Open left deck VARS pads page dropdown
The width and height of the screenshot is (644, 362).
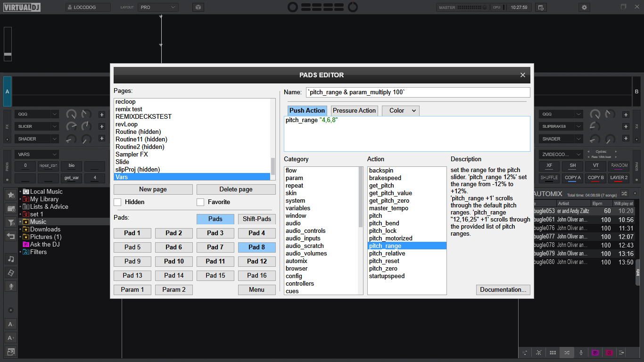[37, 155]
